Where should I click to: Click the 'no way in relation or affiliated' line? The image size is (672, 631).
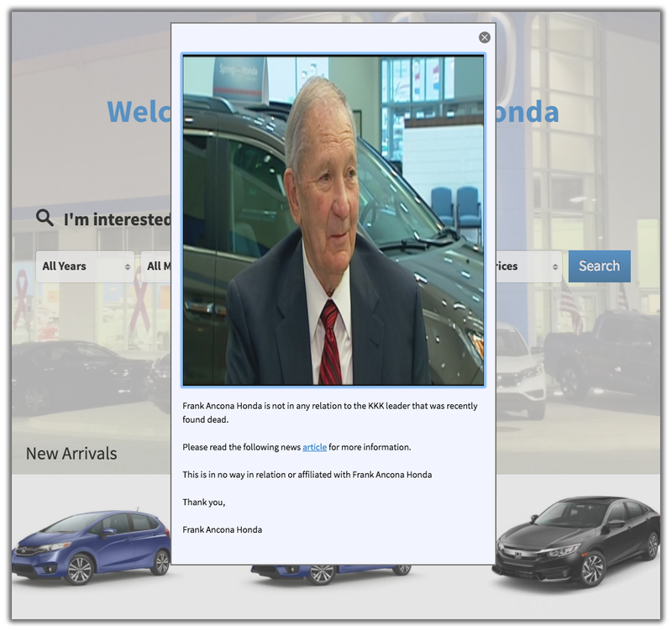tap(307, 475)
